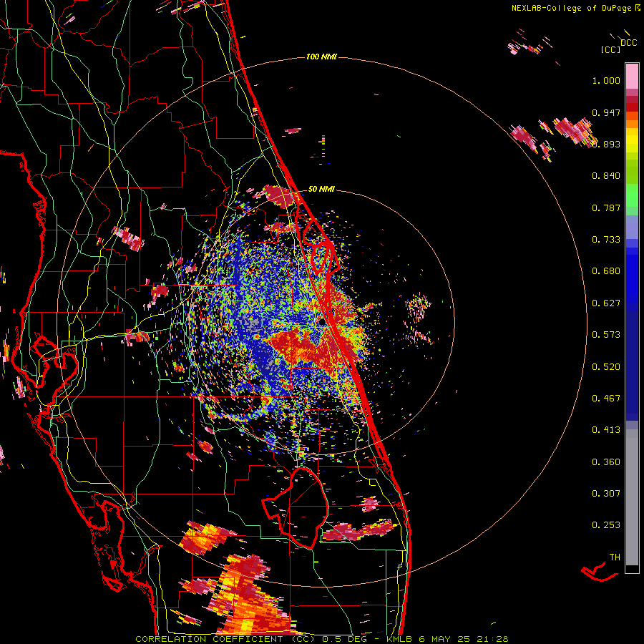Select the 0.413 scale value
Image resolution: width=644 pixels, height=644 pixels.
pos(606,430)
